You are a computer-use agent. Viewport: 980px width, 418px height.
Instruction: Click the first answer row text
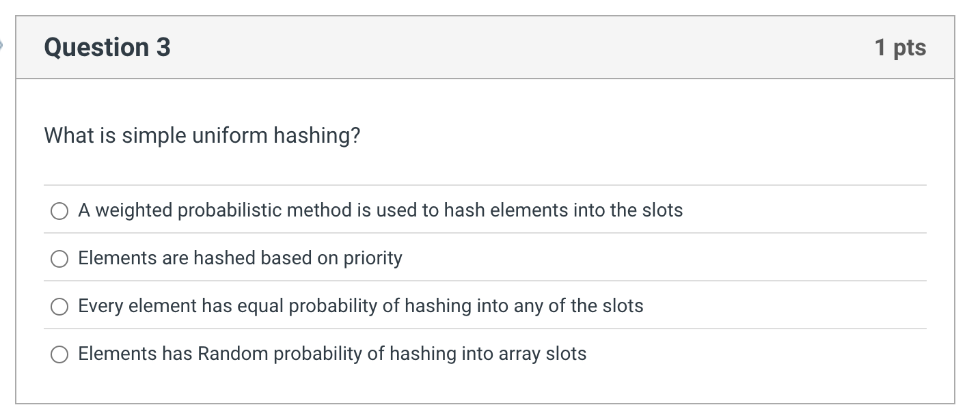pos(380,210)
